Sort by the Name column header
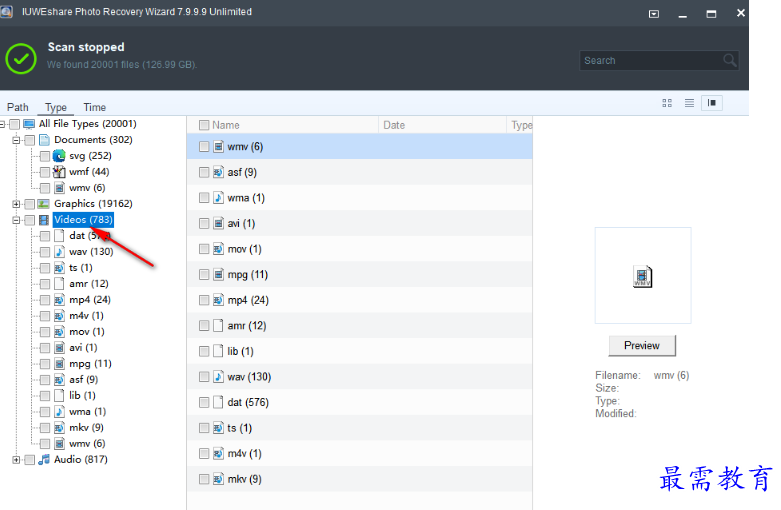The height and width of the screenshot is (510, 781). 282,125
